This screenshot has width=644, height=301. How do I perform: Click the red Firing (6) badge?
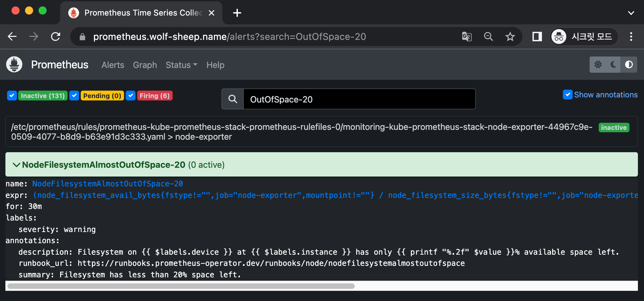pyautogui.click(x=155, y=96)
